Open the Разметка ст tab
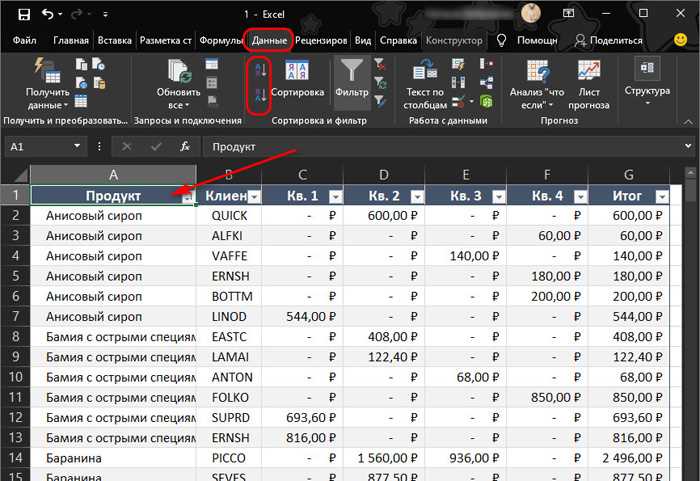 [x=165, y=40]
